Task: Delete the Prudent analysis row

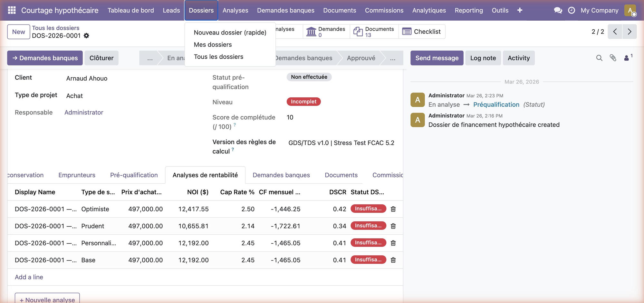Action: click(393, 226)
